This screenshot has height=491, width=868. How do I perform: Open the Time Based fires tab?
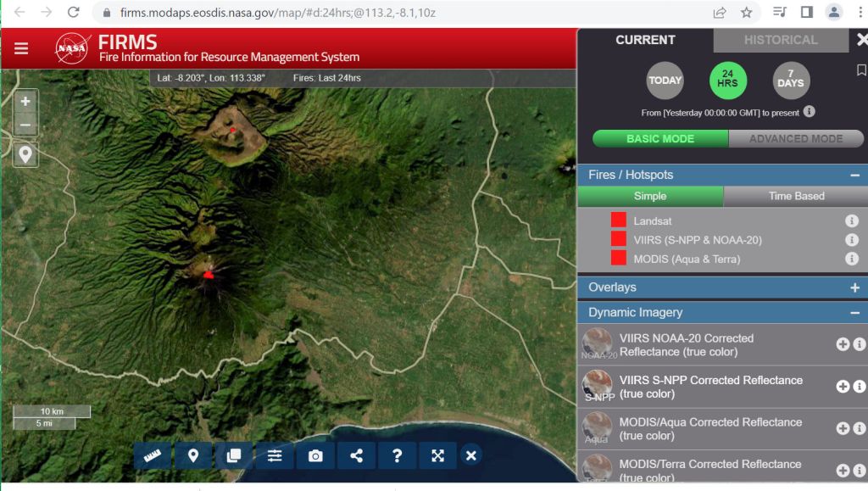coord(796,196)
